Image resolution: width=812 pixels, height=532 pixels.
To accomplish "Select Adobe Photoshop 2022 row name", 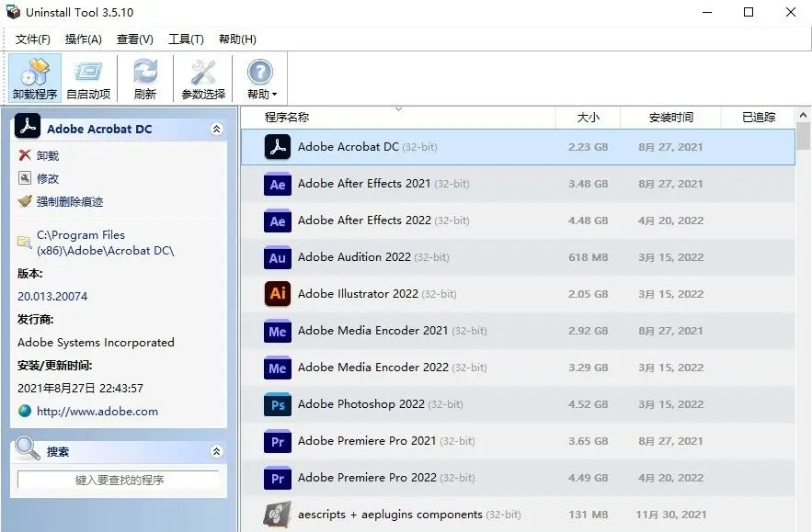I will [x=361, y=404].
